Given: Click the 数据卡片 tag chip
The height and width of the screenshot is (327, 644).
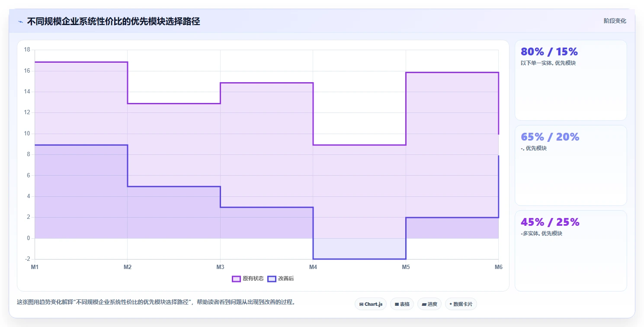Looking at the screenshot, I should (461, 304).
